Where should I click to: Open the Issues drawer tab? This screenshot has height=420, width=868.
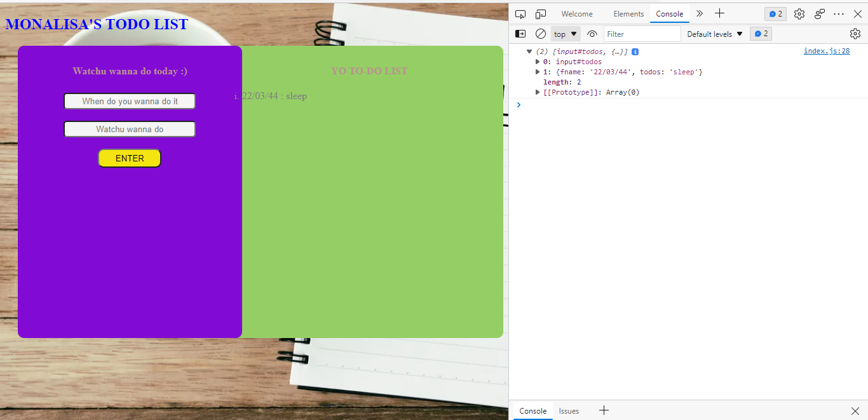tap(569, 411)
